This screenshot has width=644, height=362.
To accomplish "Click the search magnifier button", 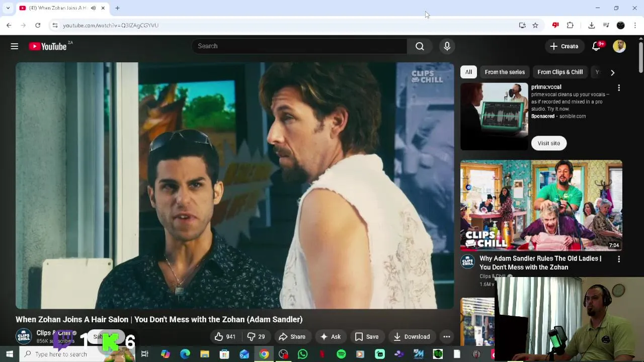I will point(420,46).
